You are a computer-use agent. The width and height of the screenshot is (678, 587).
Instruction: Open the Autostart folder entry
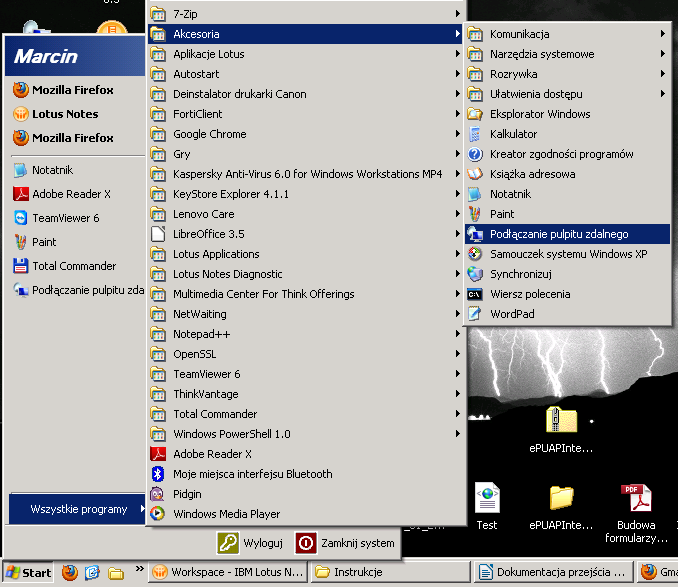tap(305, 74)
